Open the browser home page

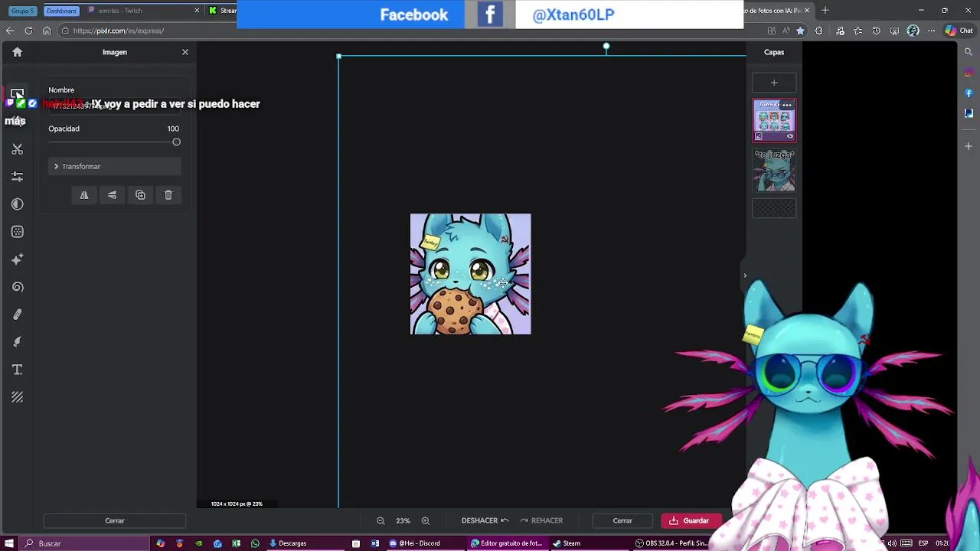47,31
